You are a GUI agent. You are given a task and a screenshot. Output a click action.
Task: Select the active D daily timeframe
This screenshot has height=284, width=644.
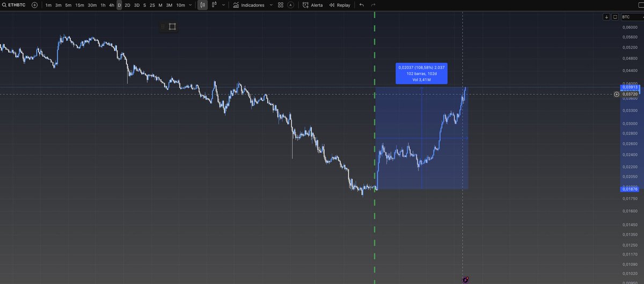(119, 5)
